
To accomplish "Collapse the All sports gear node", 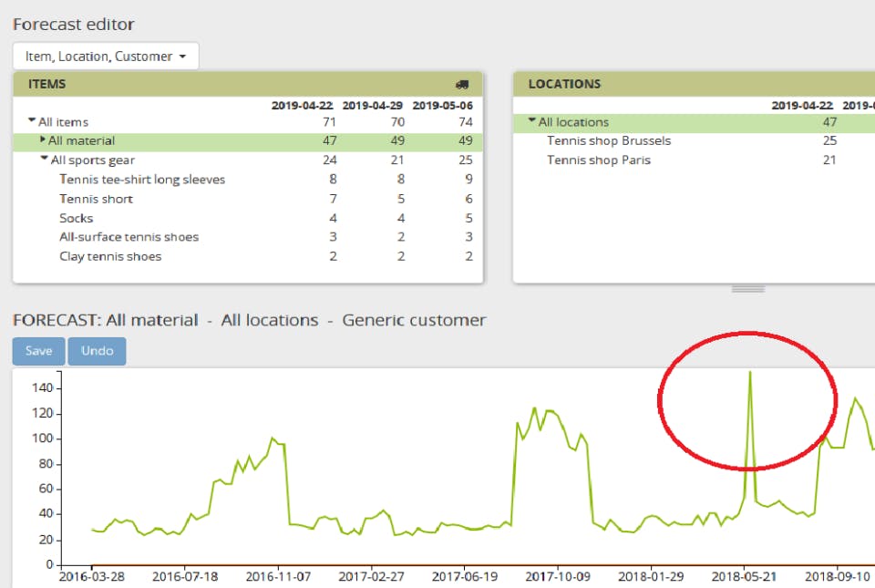I will tap(44, 159).
